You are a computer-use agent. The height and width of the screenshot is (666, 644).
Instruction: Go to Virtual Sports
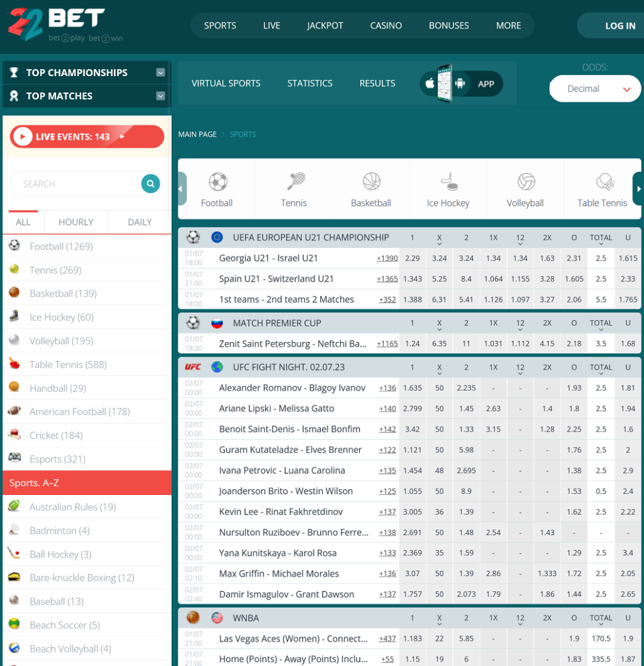click(x=226, y=83)
